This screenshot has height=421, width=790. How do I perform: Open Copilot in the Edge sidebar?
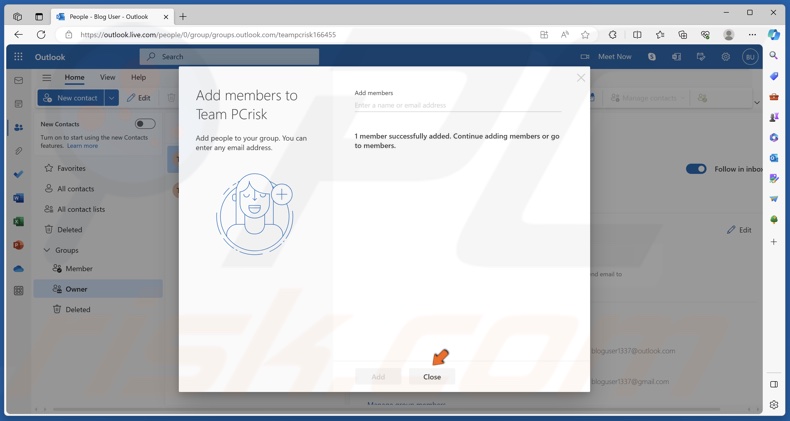pos(773,35)
